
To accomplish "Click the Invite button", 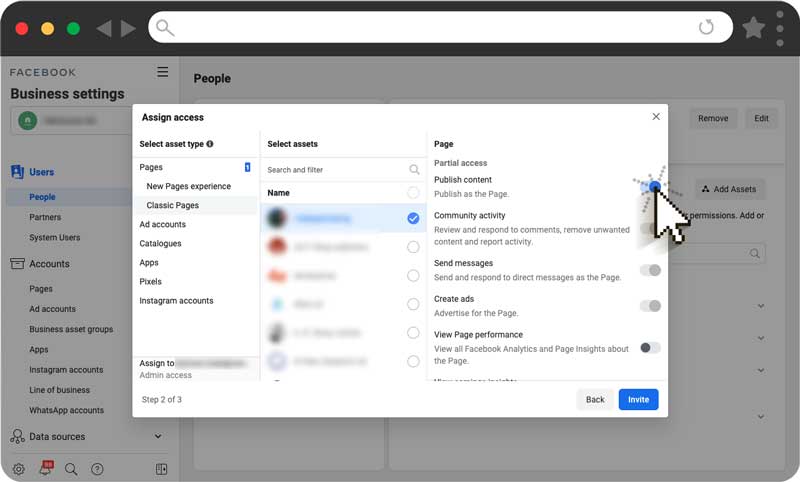I will [x=638, y=399].
